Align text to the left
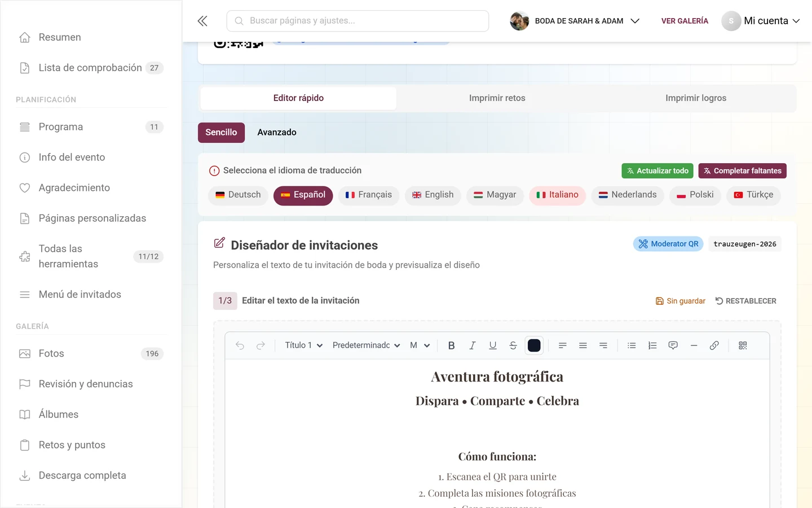 tap(562, 345)
